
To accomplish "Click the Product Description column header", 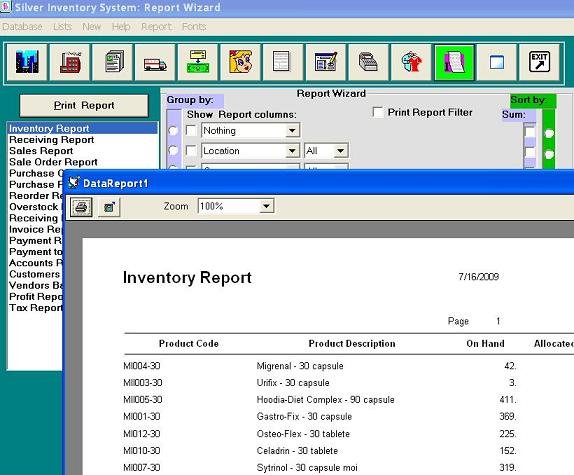I will pos(352,344).
